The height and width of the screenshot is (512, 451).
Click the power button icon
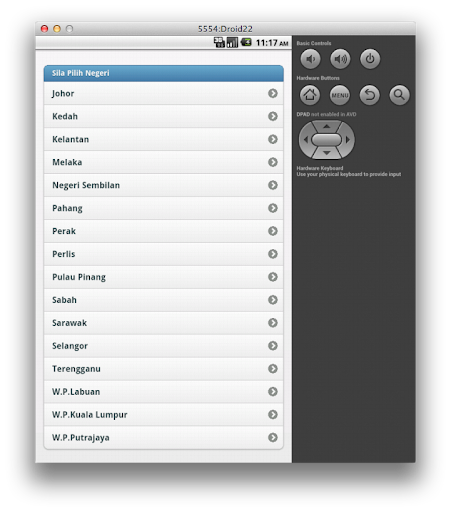click(370, 59)
